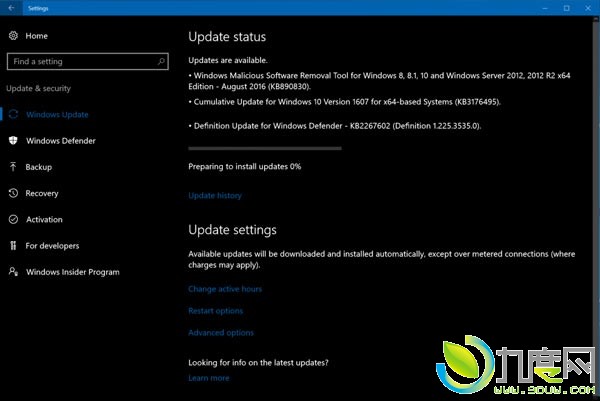Screen dimensions: 600x401
Task: Click Update & security section label
Action: pyautogui.click(x=39, y=88)
